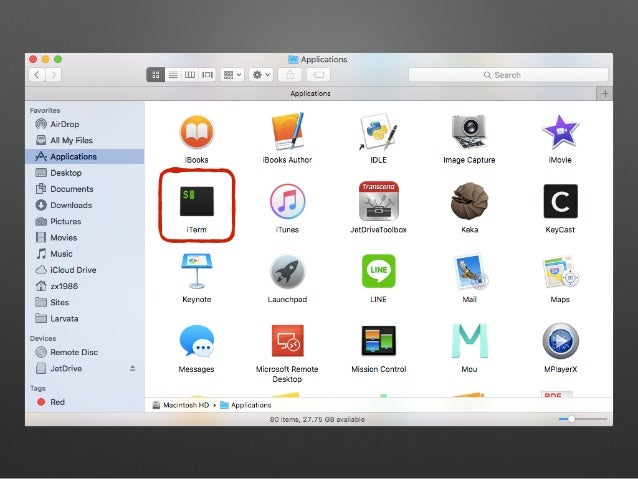Open AirDrop in the sidebar
Image resolution: width=638 pixels, height=479 pixels.
85,124
